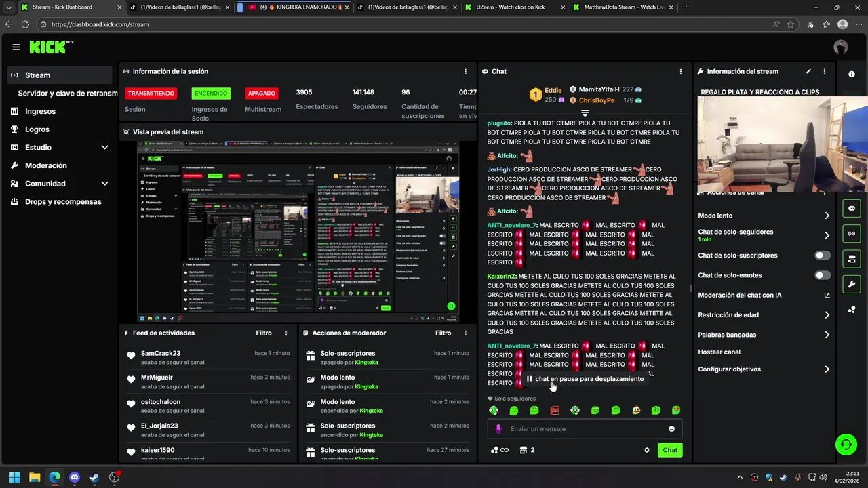Click SamCrack23 in activity feed
The width and height of the screenshot is (868, 488).
[161, 353]
